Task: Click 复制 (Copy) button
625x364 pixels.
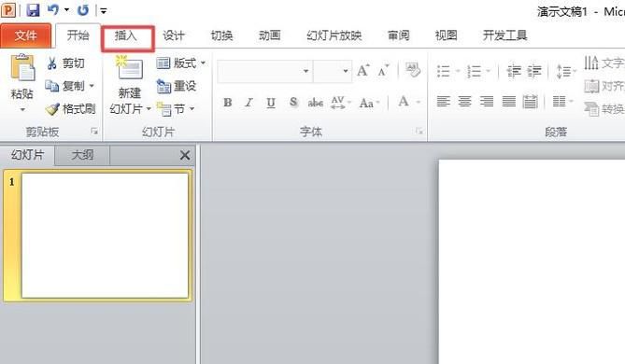Action: (x=64, y=86)
